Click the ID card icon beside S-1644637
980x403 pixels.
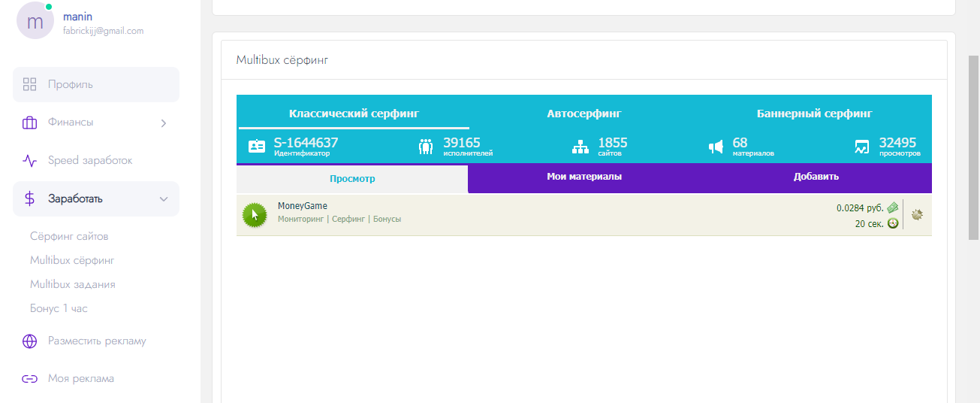[x=257, y=147]
